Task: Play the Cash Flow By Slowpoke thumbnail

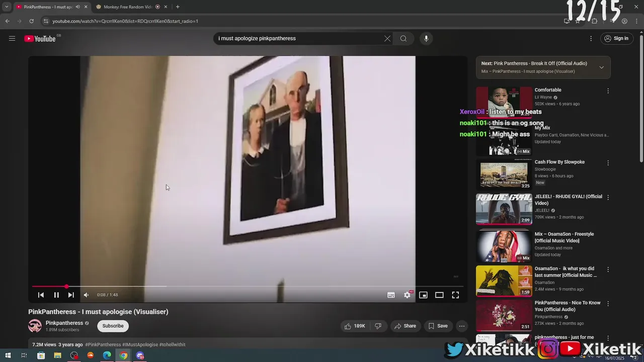Action: [504, 174]
